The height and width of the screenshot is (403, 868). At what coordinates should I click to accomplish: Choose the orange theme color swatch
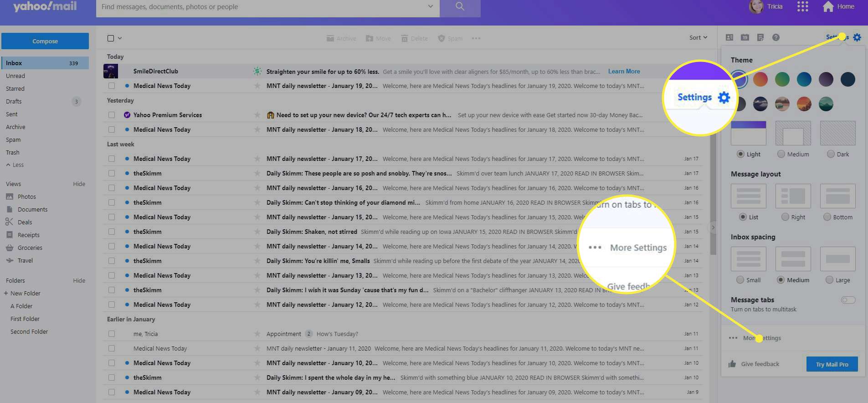pyautogui.click(x=760, y=79)
